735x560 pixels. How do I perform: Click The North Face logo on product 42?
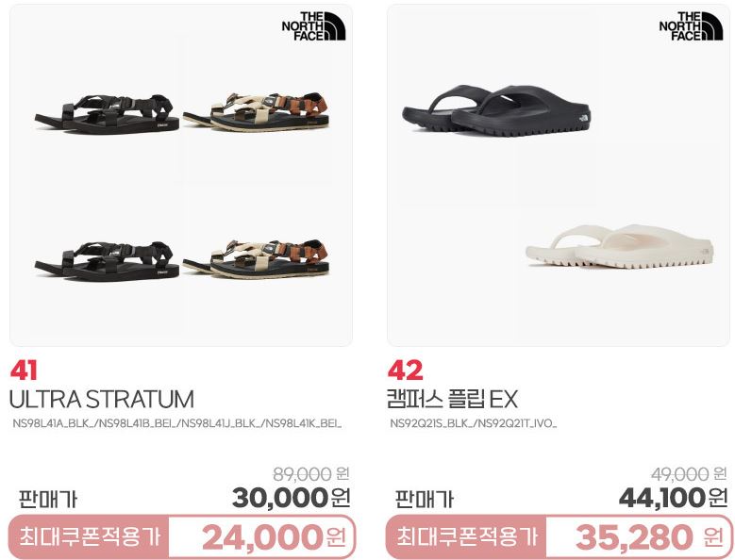pos(691,26)
